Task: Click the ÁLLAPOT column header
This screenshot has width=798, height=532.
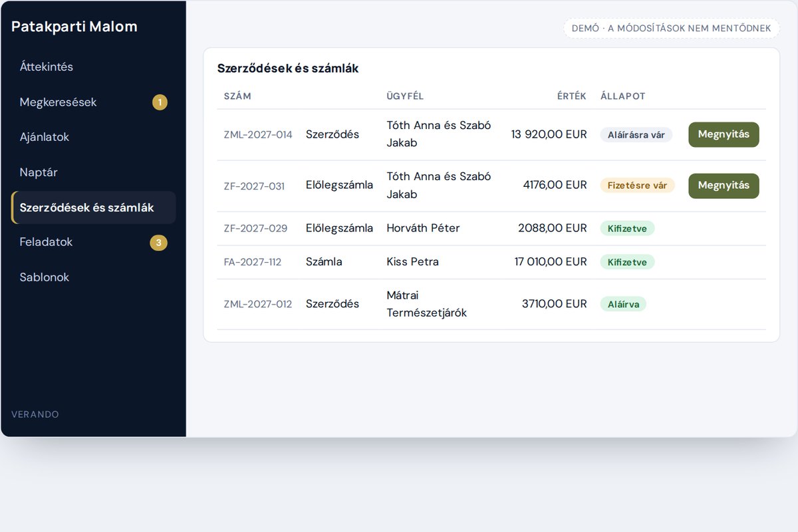Action: [623, 96]
